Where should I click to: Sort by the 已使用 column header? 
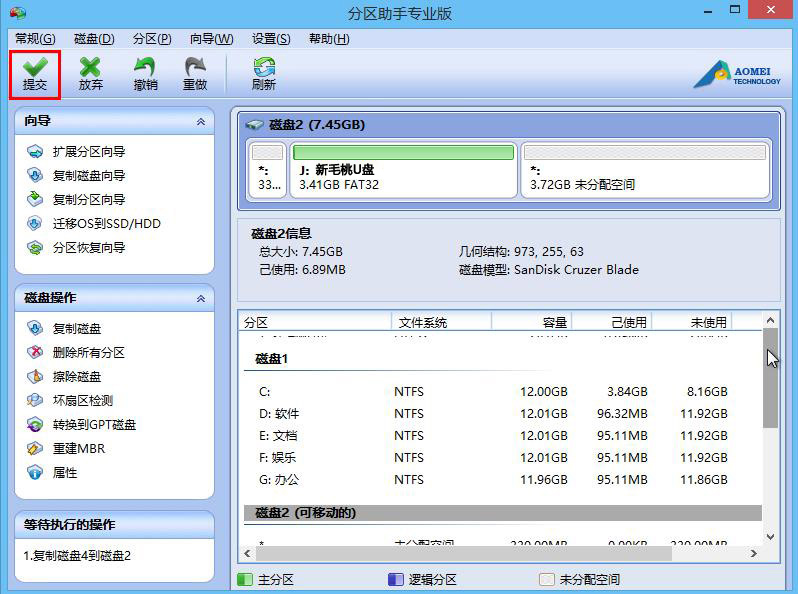point(612,322)
